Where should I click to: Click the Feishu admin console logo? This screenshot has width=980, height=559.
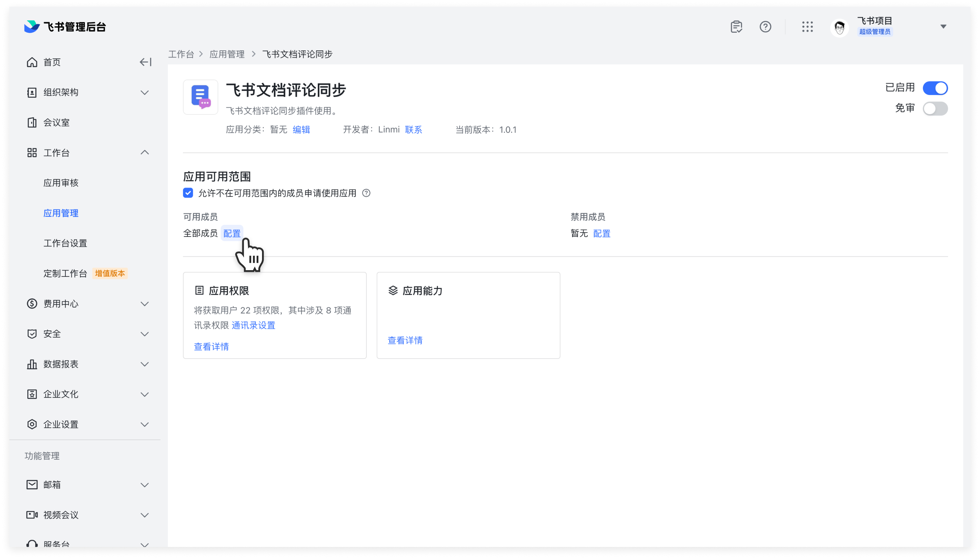pyautogui.click(x=65, y=26)
